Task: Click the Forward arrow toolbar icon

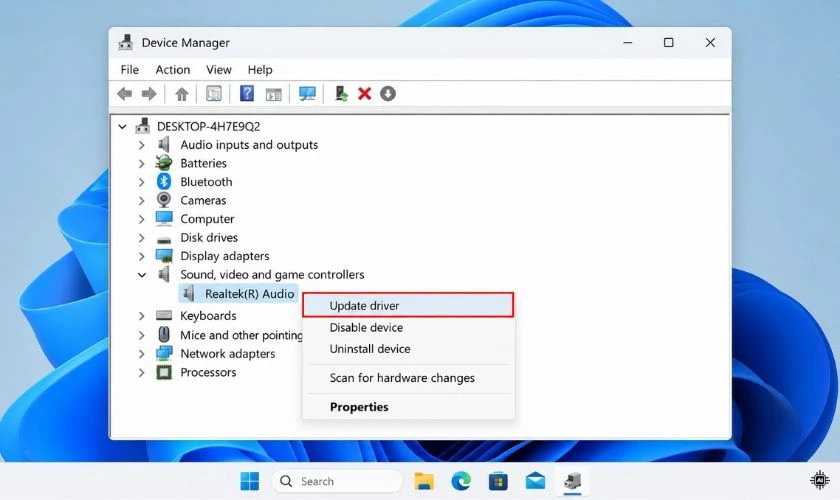Action: pos(149,94)
